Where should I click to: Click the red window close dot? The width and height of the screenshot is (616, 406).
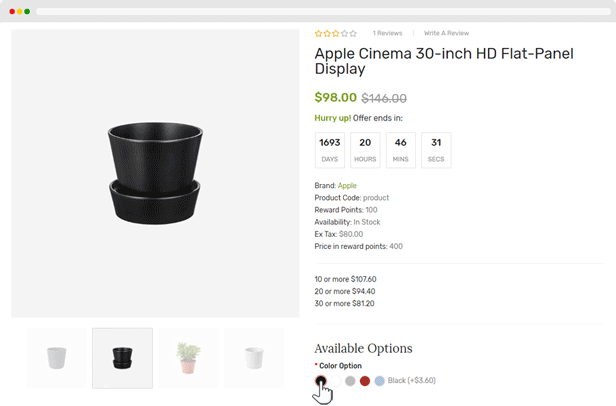(x=11, y=11)
